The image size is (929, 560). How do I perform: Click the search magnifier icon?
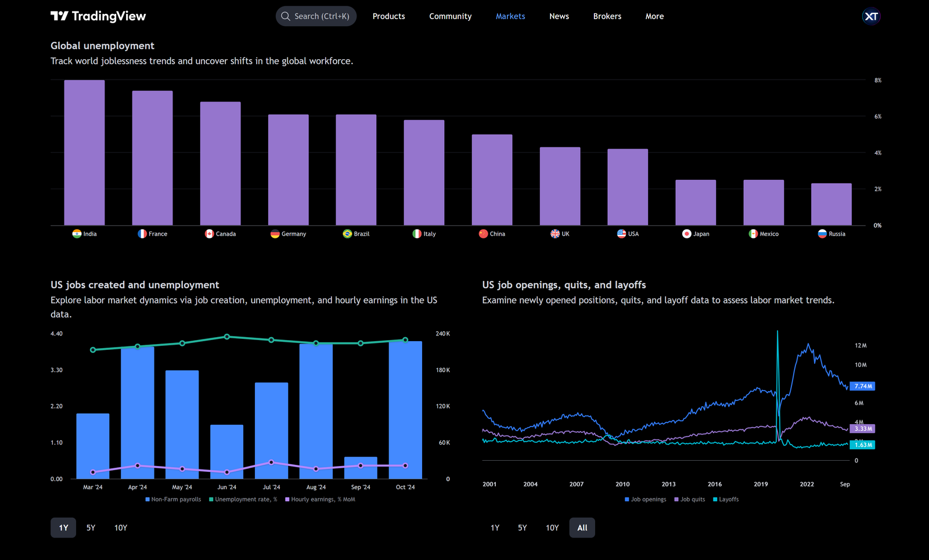click(x=285, y=16)
